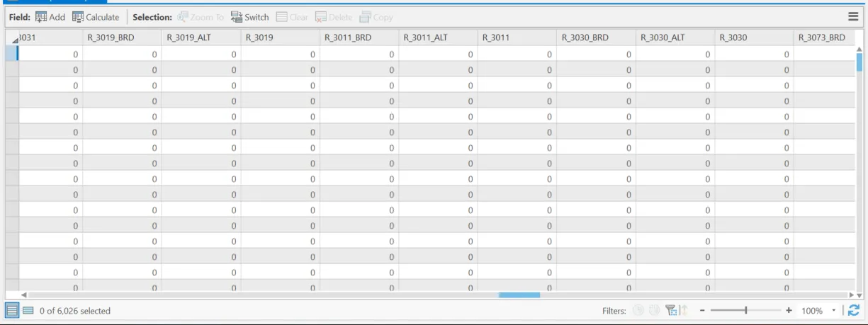Toggle the sort-arrows icon beside the extent filter
Image resolution: width=868 pixels, height=325 pixels.
pyautogui.click(x=684, y=311)
